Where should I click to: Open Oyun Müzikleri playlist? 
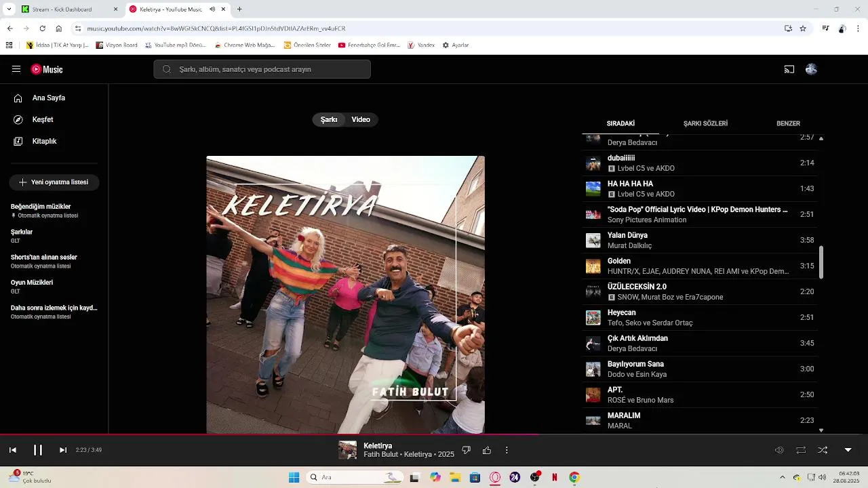(54, 287)
